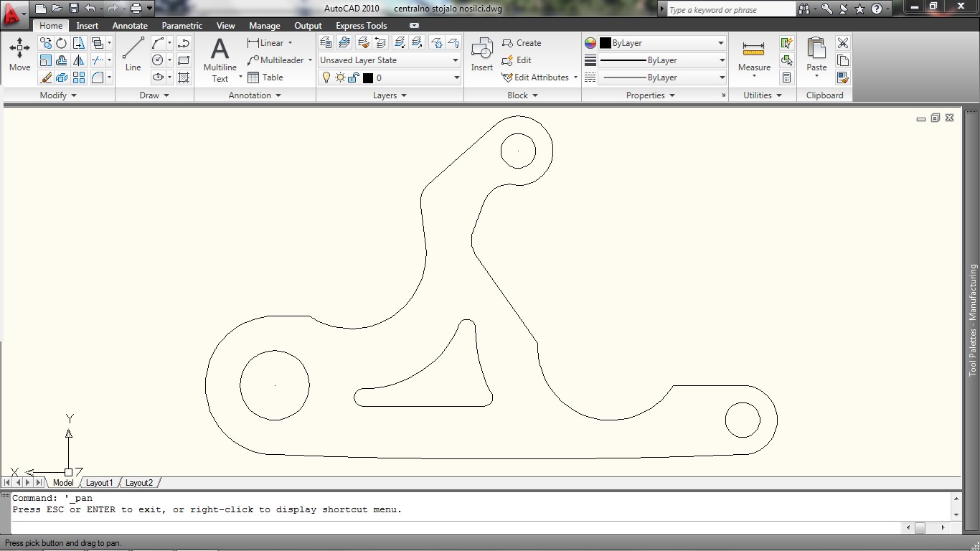Viewport: 980px width, 551px height.
Task: Click the Paste button
Action: pyautogui.click(x=816, y=57)
